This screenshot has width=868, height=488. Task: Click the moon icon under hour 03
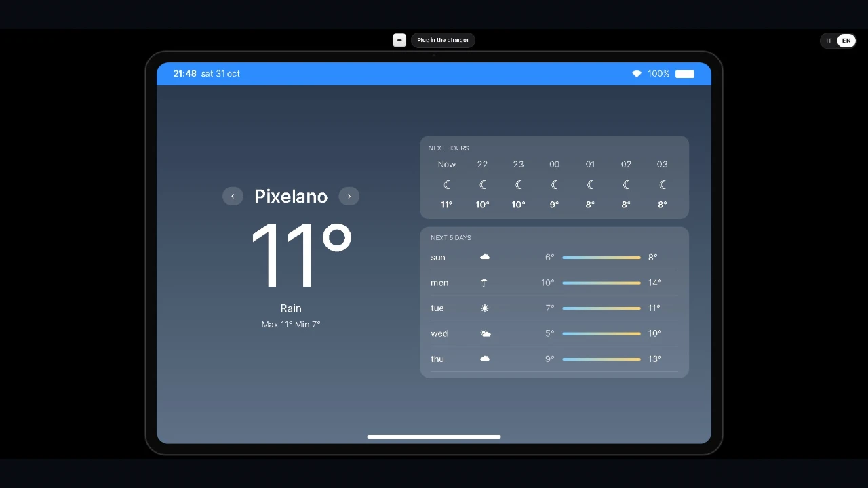click(663, 185)
